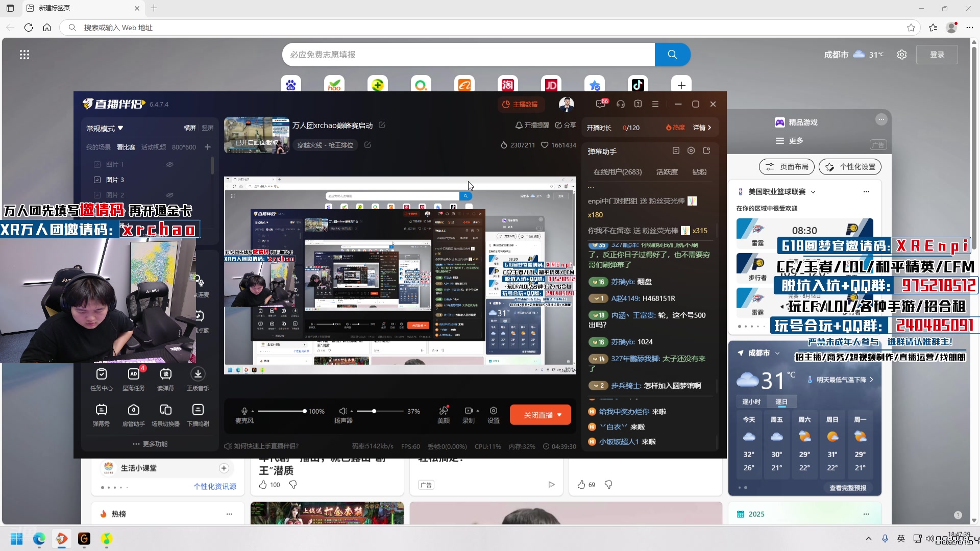Expand the 录制 recording options arrow
This screenshot has width=980, height=551.
(x=478, y=411)
